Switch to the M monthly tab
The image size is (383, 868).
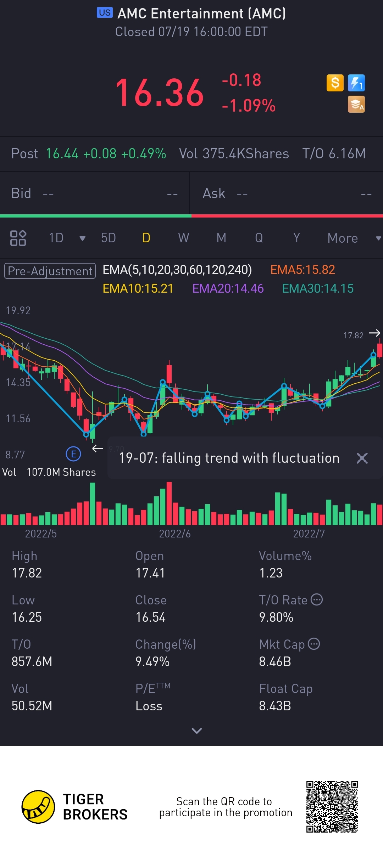pyautogui.click(x=221, y=238)
